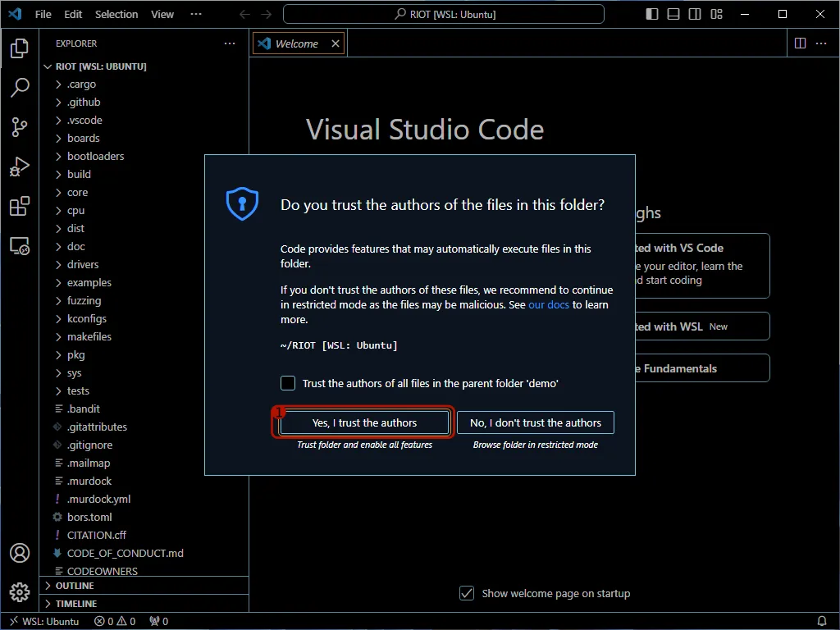Click No, I don't trust the authors
Viewport: 840px width, 630px height.
point(536,422)
